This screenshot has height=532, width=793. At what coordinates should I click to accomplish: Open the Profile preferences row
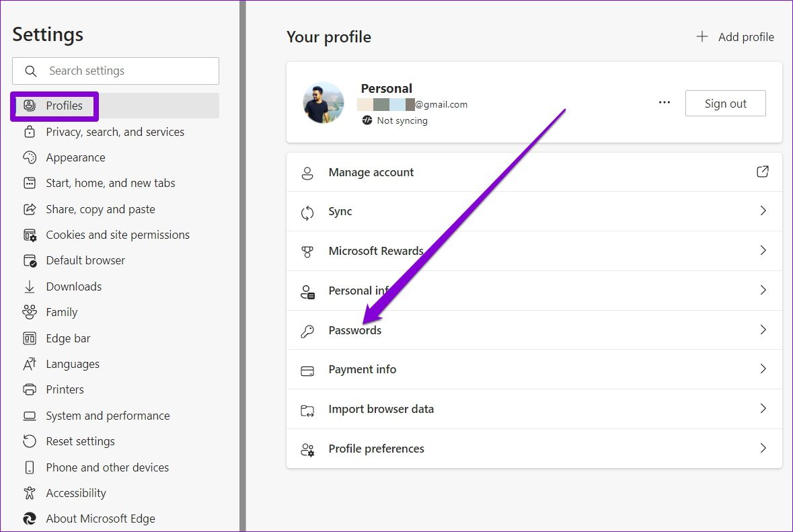534,449
